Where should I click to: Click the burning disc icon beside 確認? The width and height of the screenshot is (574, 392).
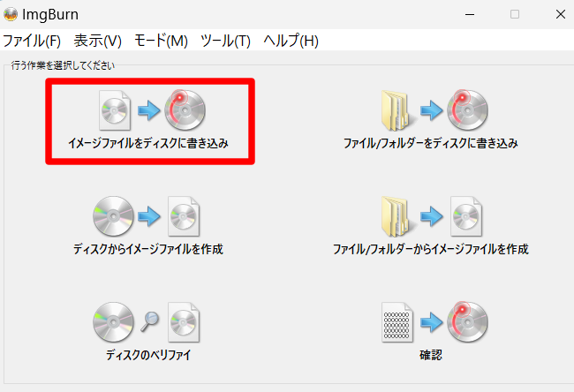pyautogui.click(x=467, y=322)
